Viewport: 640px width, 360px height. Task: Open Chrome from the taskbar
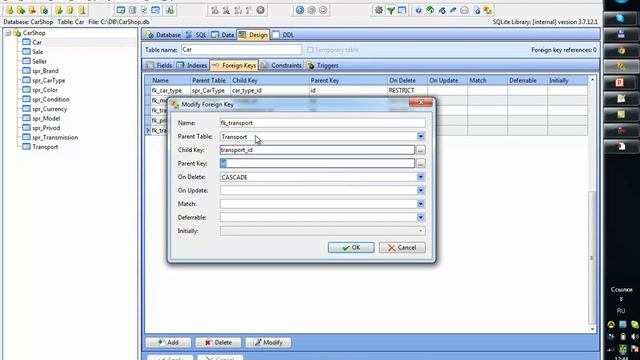point(621,51)
